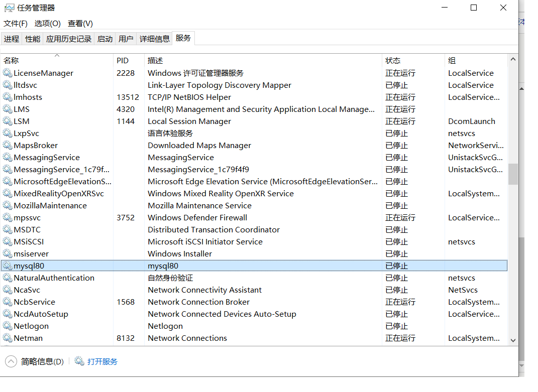Click the Netman service icon
This screenshot has height=392, width=538.
8,338
